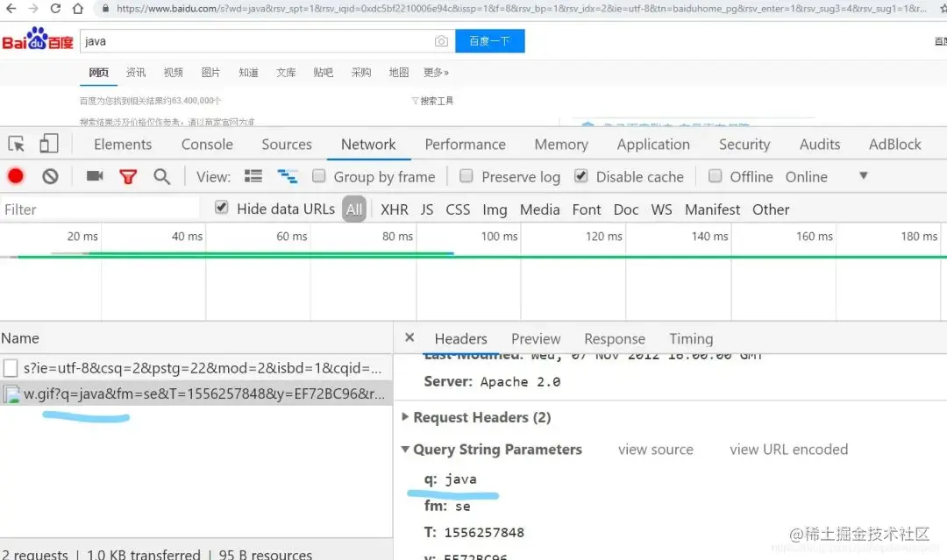The image size is (947, 560).
Task: Click view URL encoded link
Action: 789,450
